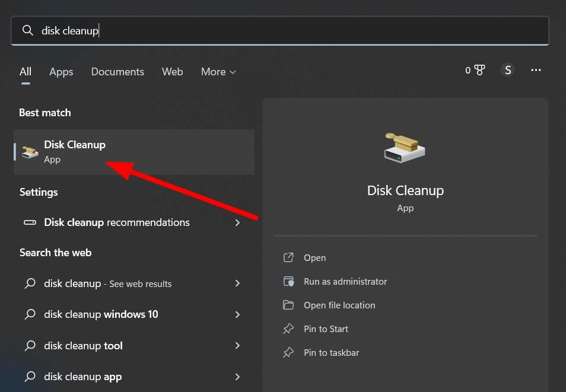Expand the Disk cleanup recommendations chevron
The height and width of the screenshot is (392, 566).
pos(237,223)
